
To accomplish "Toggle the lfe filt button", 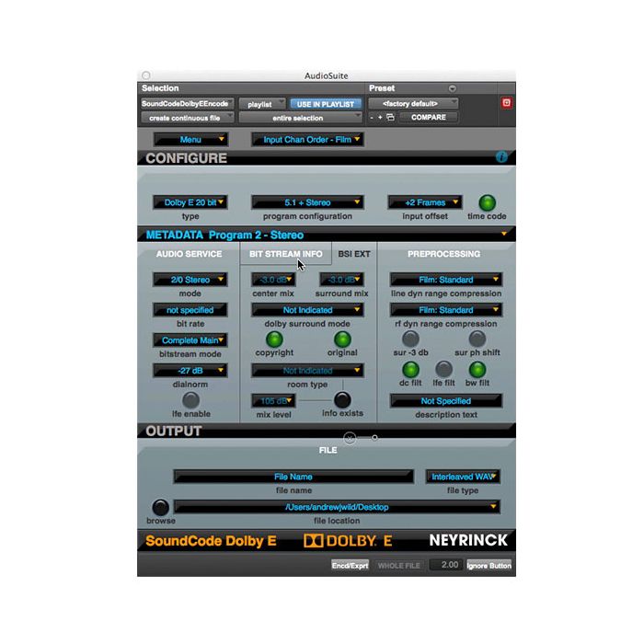I will pyautogui.click(x=444, y=370).
